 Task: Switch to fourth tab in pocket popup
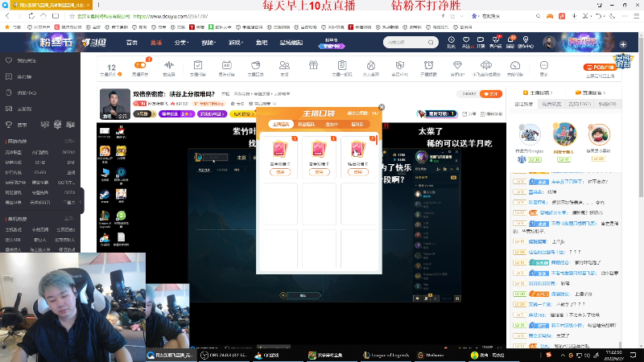(357, 124)
